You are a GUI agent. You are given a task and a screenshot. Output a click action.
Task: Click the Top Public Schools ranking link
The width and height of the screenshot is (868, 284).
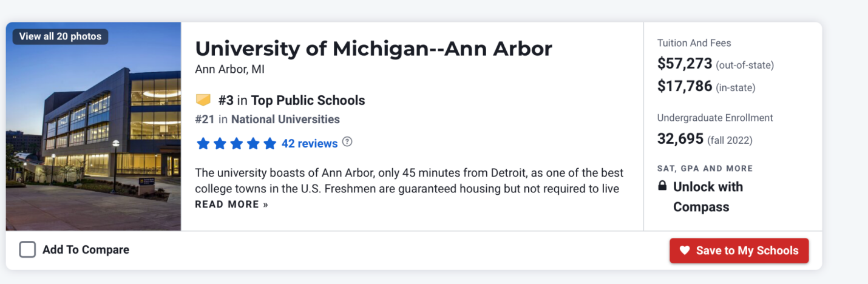(308, 100)
